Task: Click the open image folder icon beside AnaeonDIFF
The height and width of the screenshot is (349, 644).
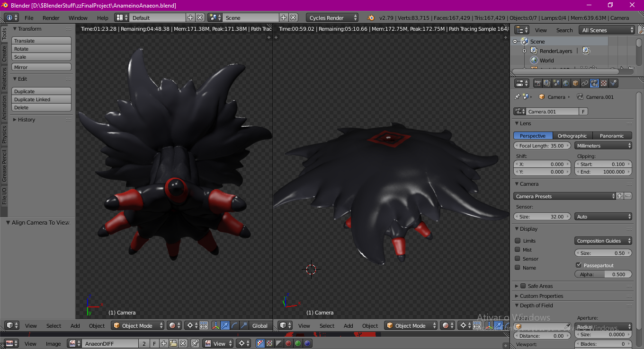Action: click(x=173, y=343)
